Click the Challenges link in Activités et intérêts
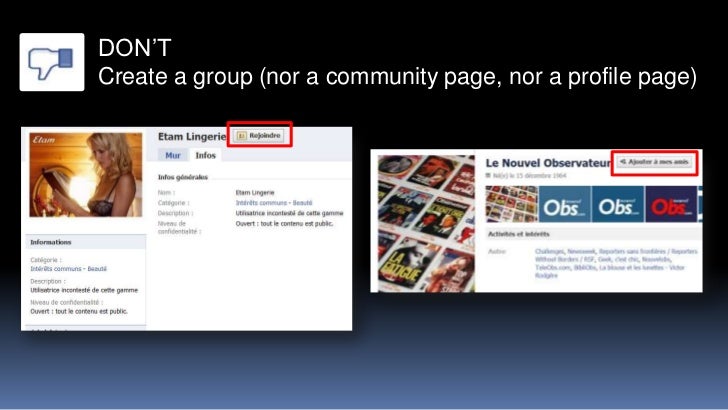Image resolution: width=728 pixels, height=410 pixels. coord(550,251)
